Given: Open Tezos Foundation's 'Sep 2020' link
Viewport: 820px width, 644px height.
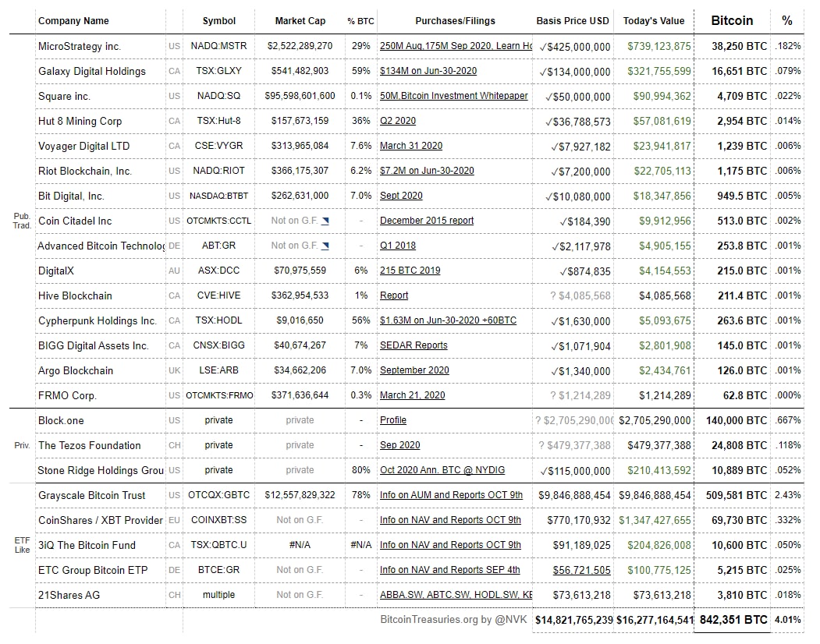Looking at the screenshot, I should 400,445.
